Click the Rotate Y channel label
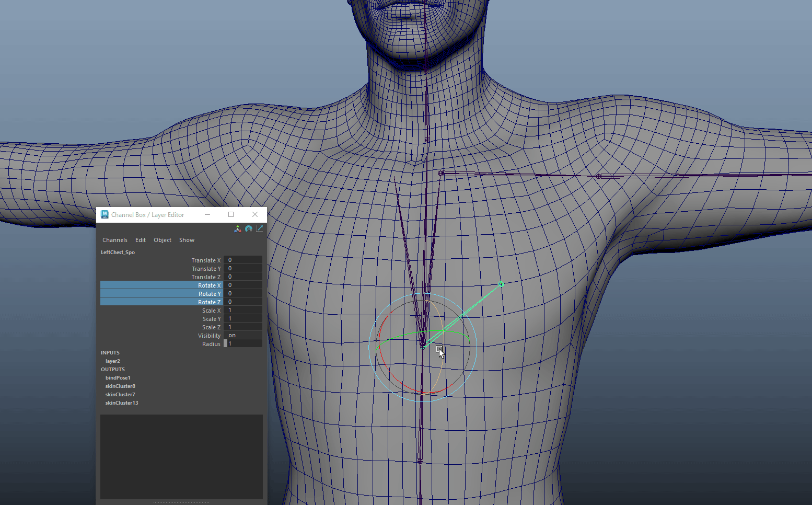This screenshot has height=505, width=812. [209, 294]
